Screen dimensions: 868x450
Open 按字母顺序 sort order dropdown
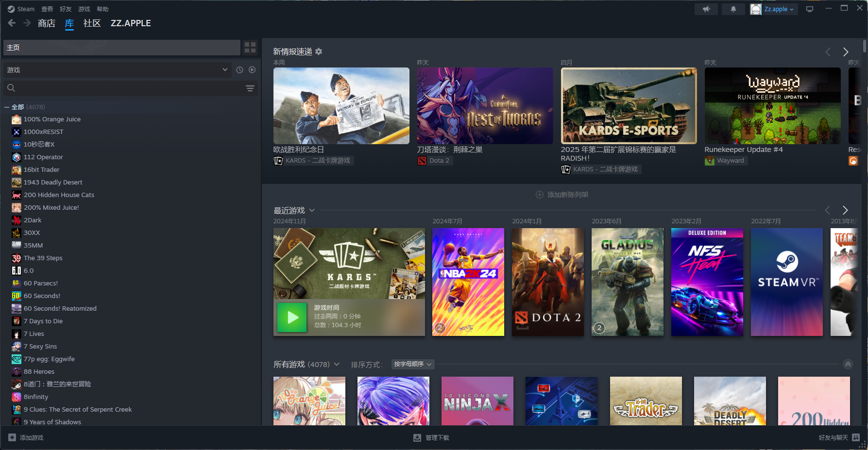point(413,365)
